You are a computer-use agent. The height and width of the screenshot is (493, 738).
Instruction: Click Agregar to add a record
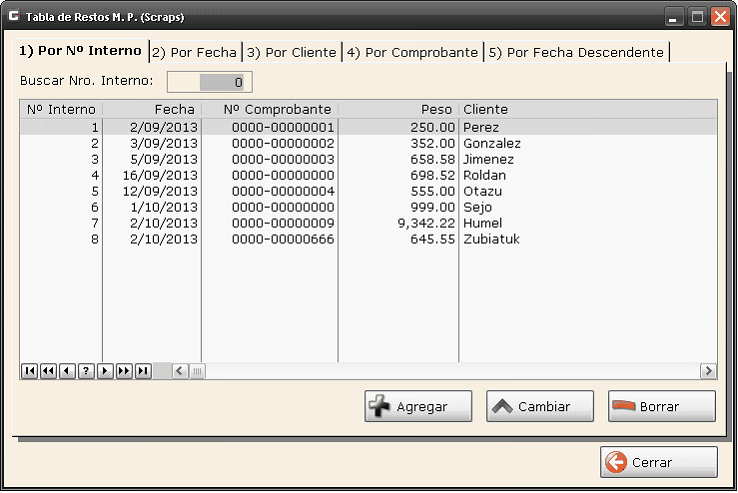[x=418, y=407]
